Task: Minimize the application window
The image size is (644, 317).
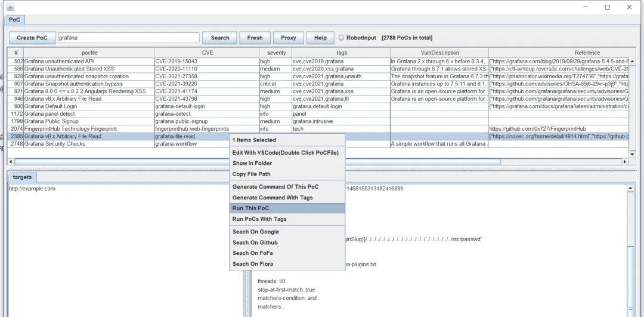Action: tap(586, 7)
